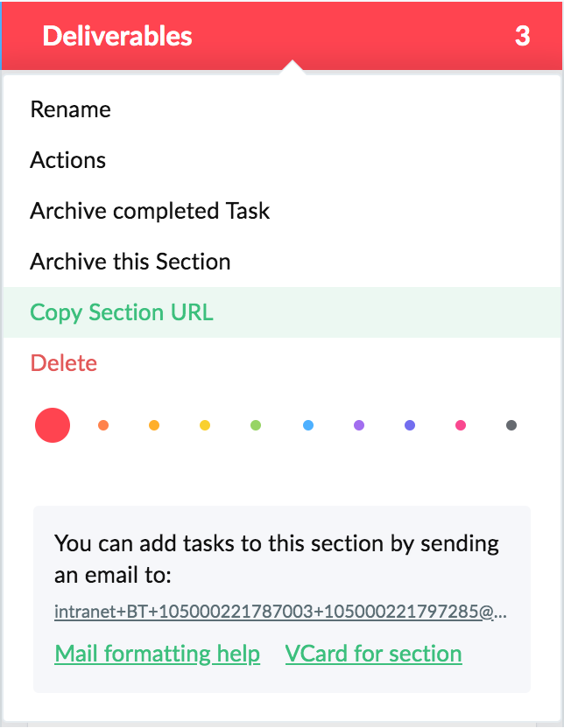
Task: Choose the light blue color dot
Action: [x=308, y=425]
